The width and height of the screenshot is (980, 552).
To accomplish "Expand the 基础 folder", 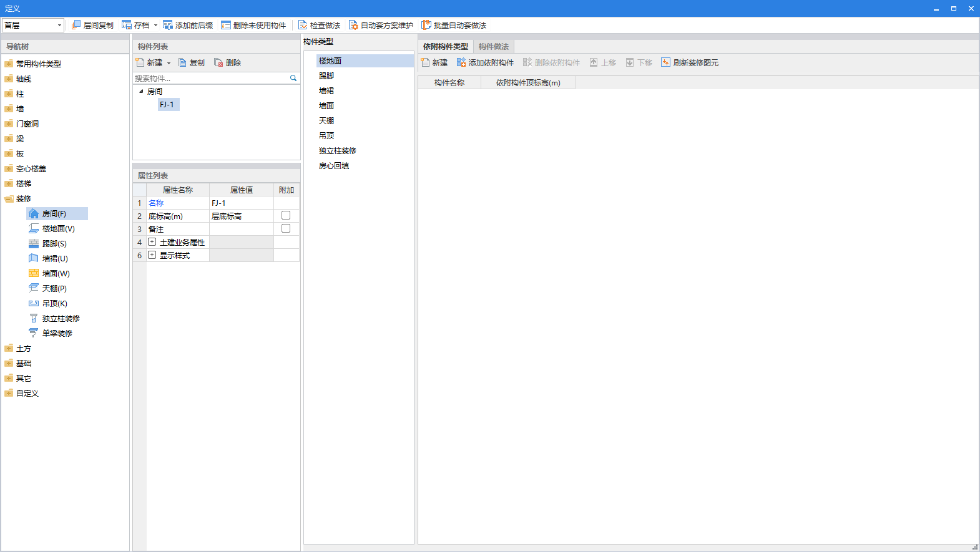I will pos(9,364).
